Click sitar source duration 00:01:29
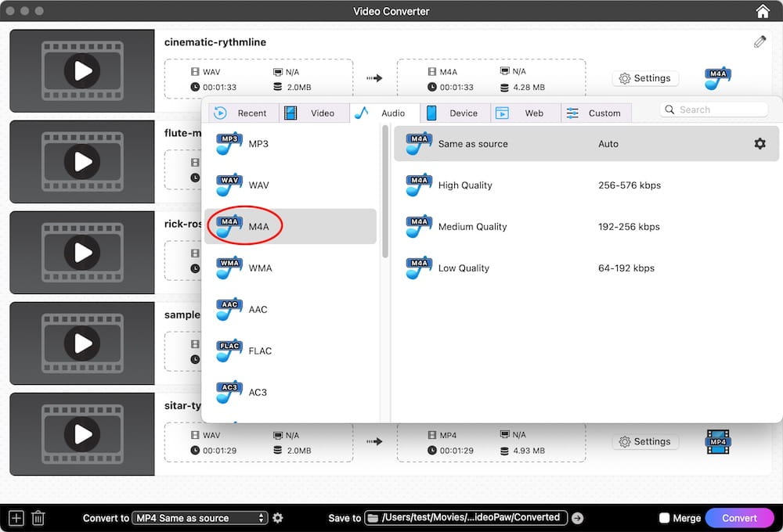 [x=220, y=451]
